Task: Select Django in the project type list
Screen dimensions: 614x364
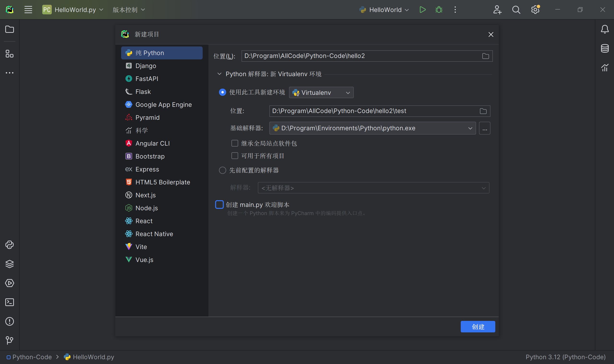Action: tap(146, 66)
